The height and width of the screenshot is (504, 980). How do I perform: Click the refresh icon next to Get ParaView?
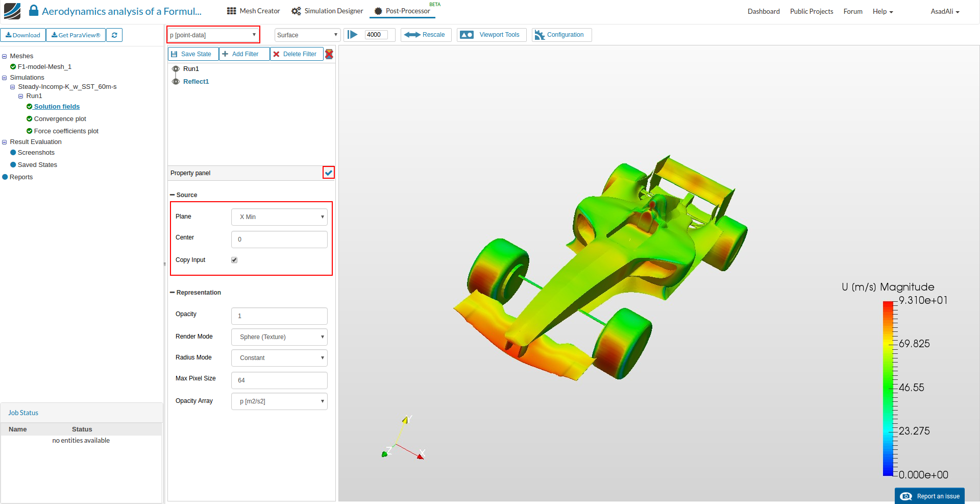pos(114,35)
